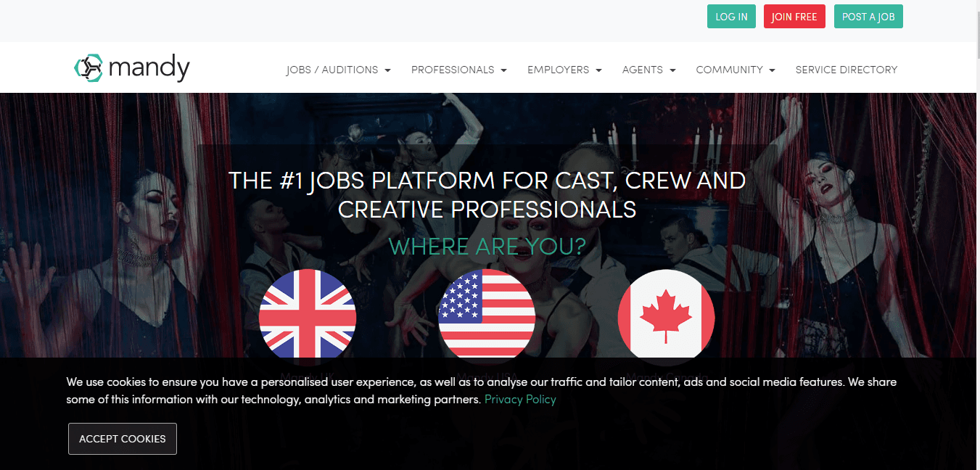Screen dimensions: 980x470
Task: Click the mandy hexagon logo icon
Action: click(x=88, y=67)
